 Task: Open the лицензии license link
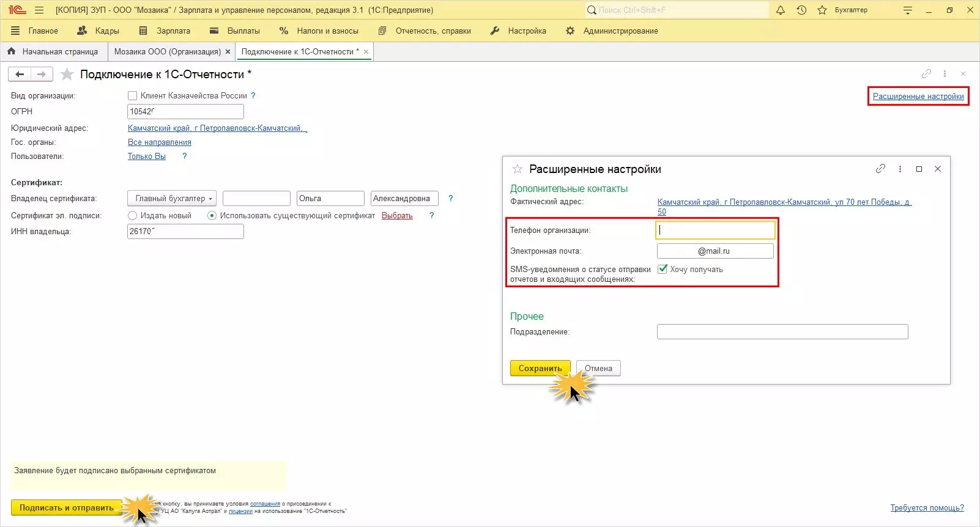coord(240,511)
